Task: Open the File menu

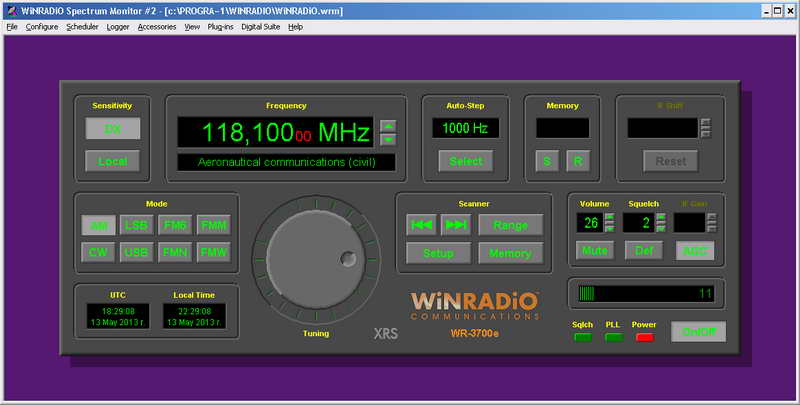Action: (x=12, y=27)
